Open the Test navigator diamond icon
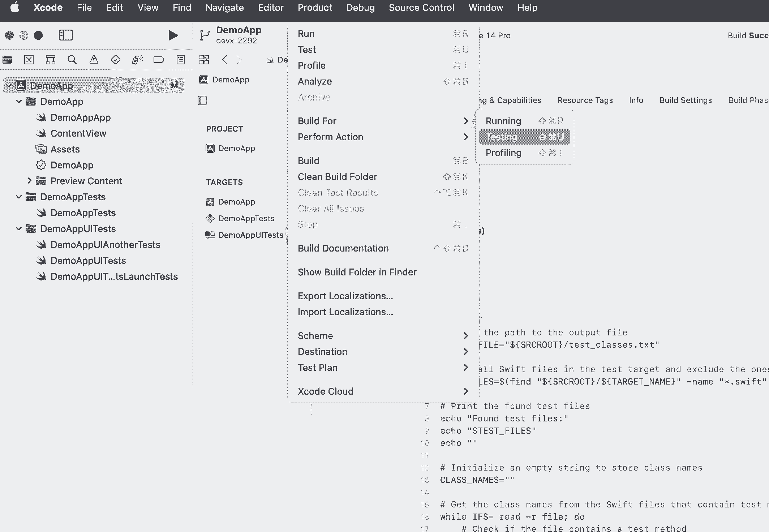 click(116, 60)
